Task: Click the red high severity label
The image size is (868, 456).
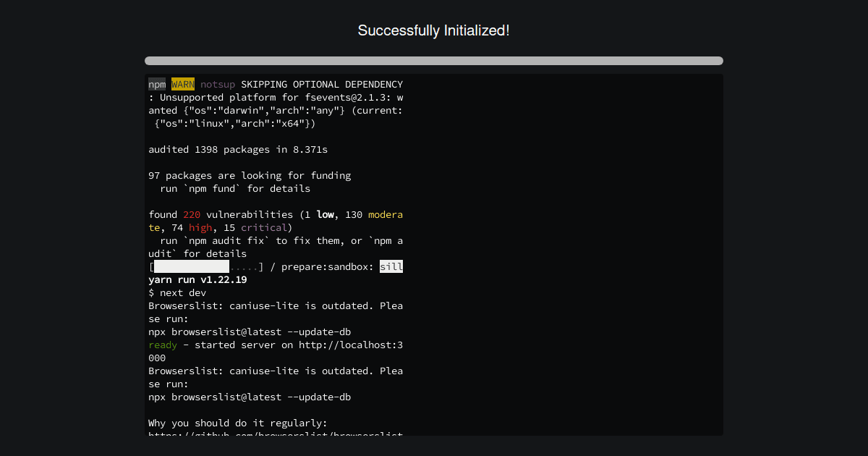Action: click(200, 227)
